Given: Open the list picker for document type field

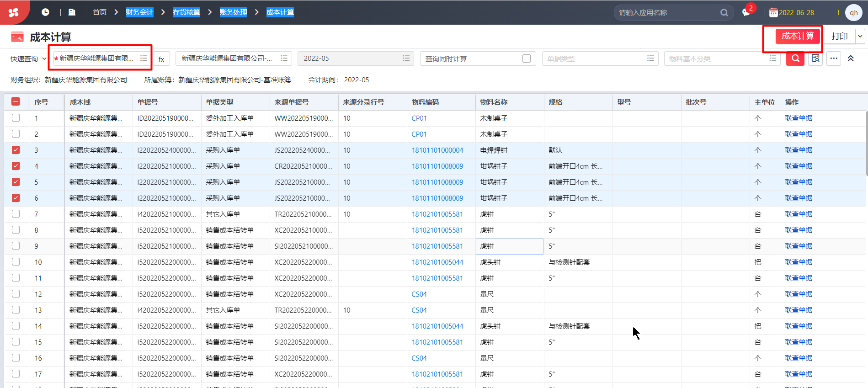Looking at the screenshot, I should (x=650, y=58).
